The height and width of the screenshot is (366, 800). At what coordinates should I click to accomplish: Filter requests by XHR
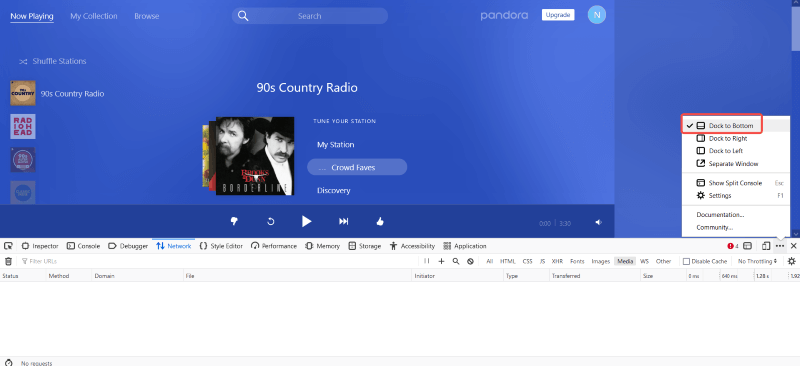tap(557, 261)
